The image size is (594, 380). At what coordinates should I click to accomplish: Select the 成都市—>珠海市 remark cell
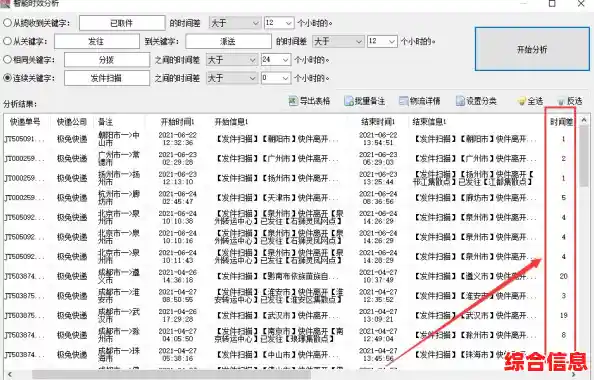point(119,355)
